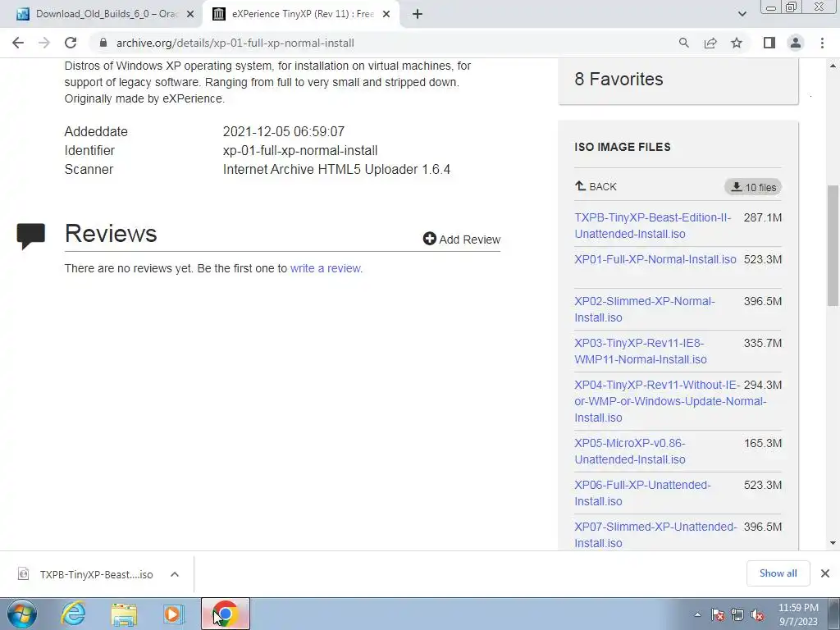Click the muted volume tray icon

click(x=757, y=614)
